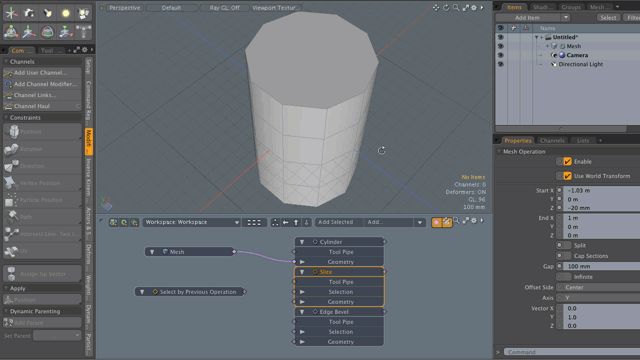
Task: Click the viewport zoom magnifier icon
Action: tap(456, 8)
